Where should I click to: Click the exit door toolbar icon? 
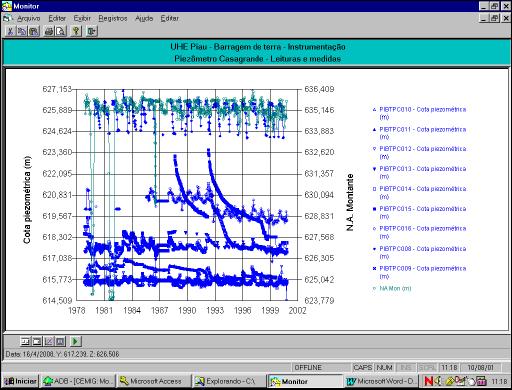(x=91, y=31)
